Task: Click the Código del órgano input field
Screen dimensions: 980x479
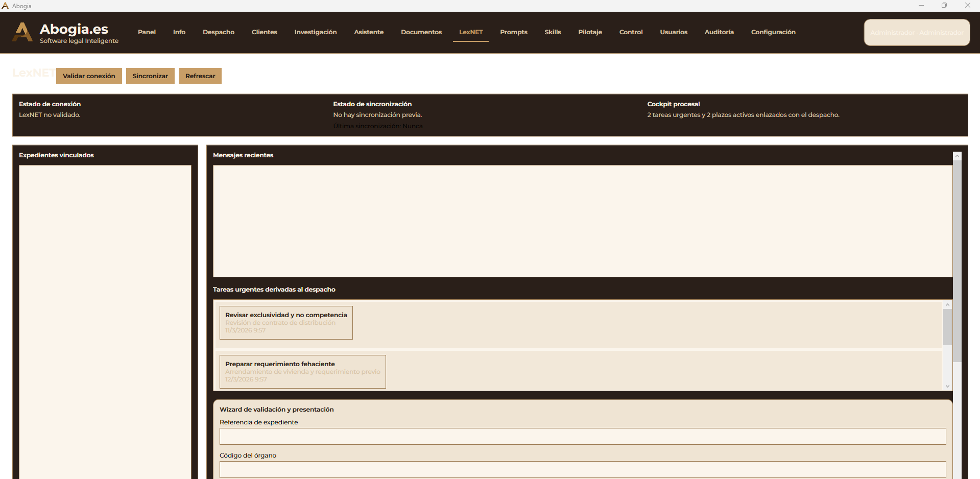Action: pos(582,469)
